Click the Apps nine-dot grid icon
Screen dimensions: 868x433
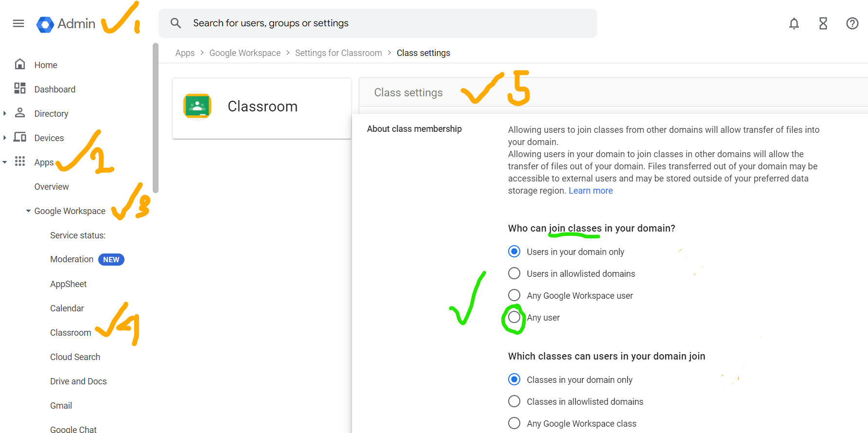[x=20, y=161]
